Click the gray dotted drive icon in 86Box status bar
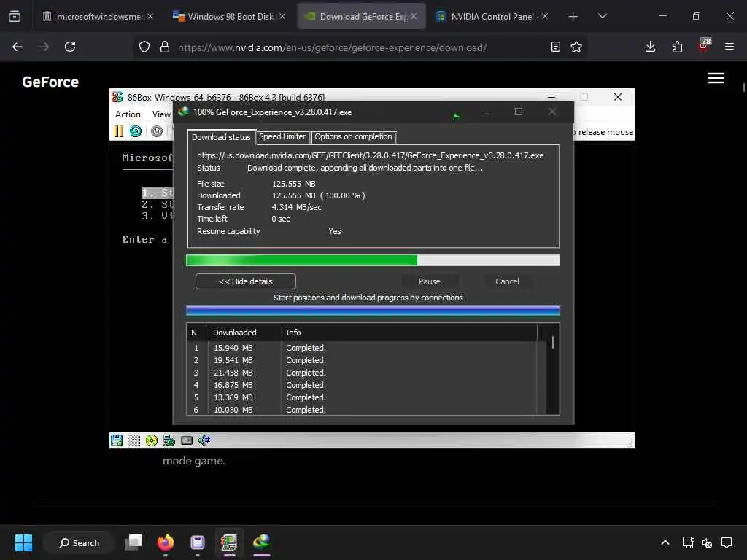Screen dimensions: 747x560 (134, 440)
